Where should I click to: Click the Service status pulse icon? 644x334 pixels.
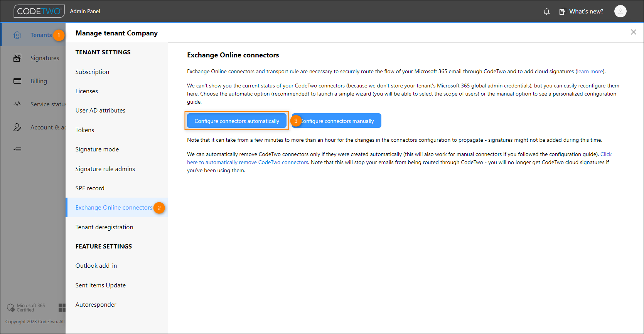17,104
